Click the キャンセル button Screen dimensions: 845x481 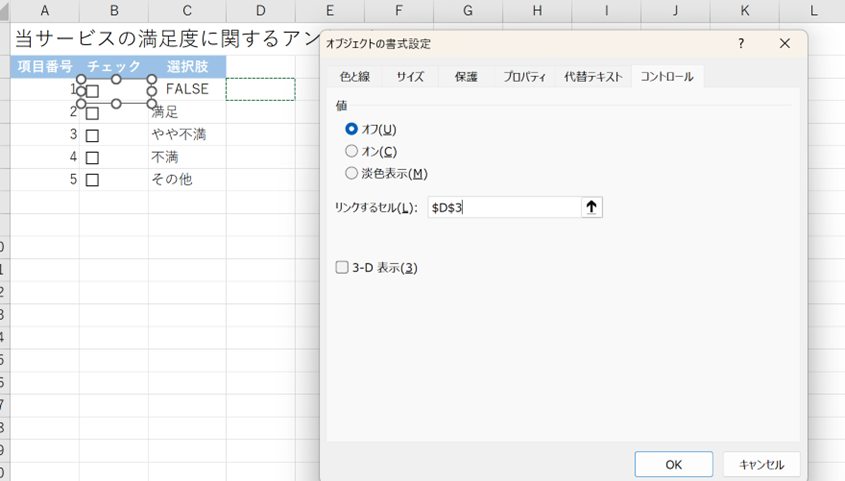point(761,465)
